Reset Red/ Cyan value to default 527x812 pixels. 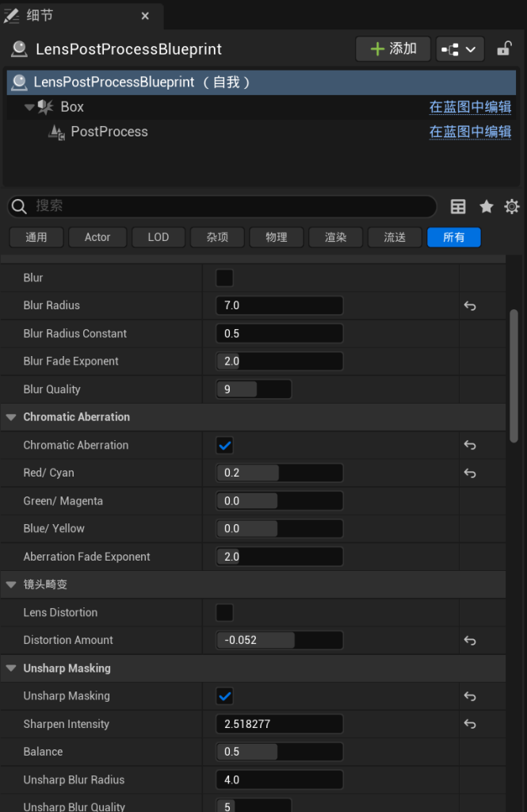pos(470,473)
